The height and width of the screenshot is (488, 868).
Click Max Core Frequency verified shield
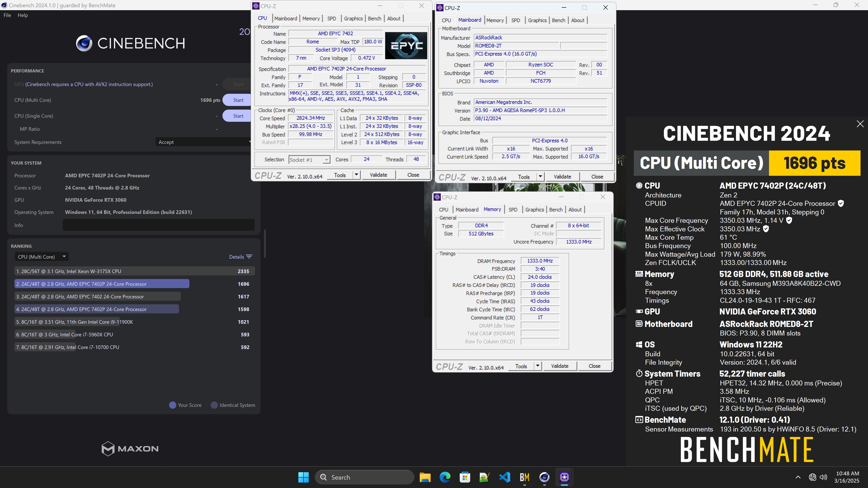tap(789, 220)
